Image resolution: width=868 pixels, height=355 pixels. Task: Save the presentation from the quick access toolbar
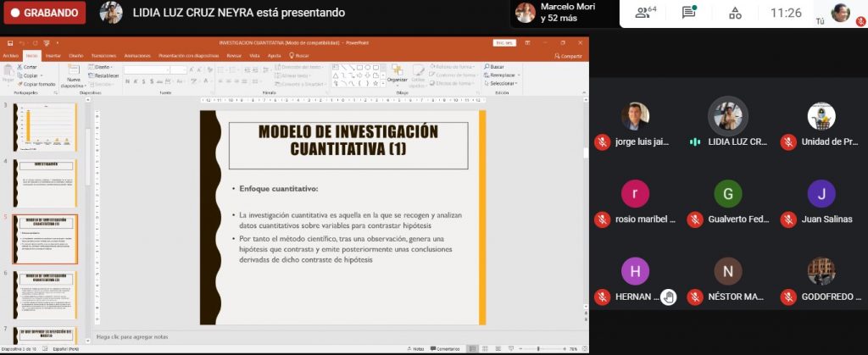pos(10,42)
